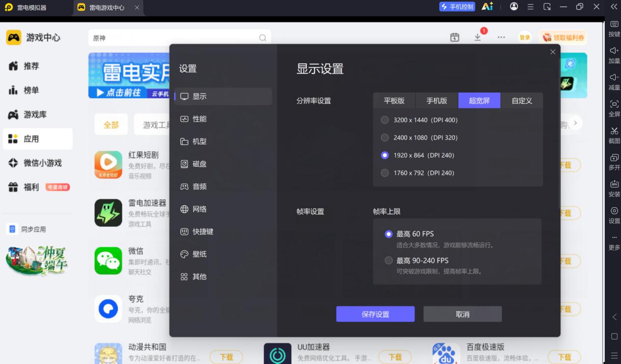Select 3200 x 1440 (DPI 400) resolution
Image resolution: width=621 pixels, height=364 pixels.
385,120
